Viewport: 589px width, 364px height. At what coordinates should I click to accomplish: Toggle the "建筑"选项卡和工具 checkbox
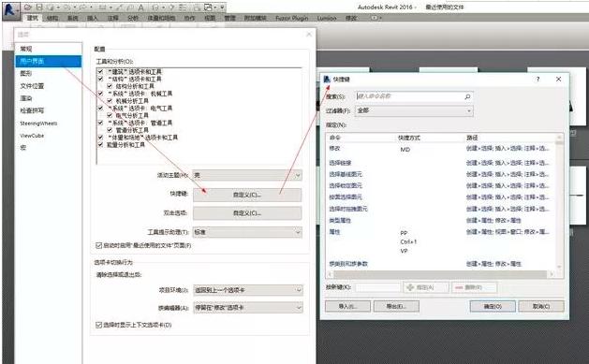(x=100, y=71)
